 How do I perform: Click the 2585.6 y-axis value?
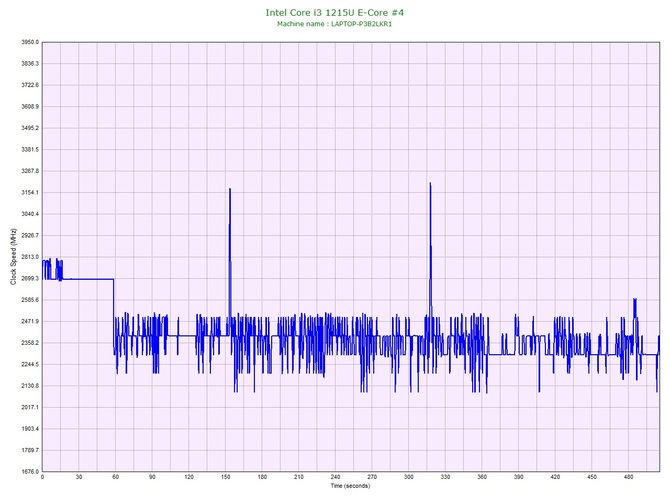tap(30, 300)
